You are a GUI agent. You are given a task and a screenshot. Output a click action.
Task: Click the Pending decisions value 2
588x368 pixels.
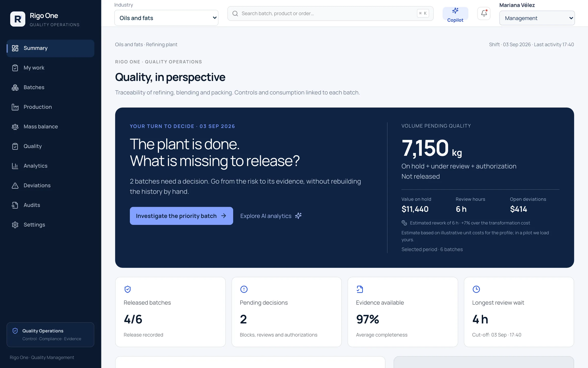pyautogui.click(x=243, y=319)
